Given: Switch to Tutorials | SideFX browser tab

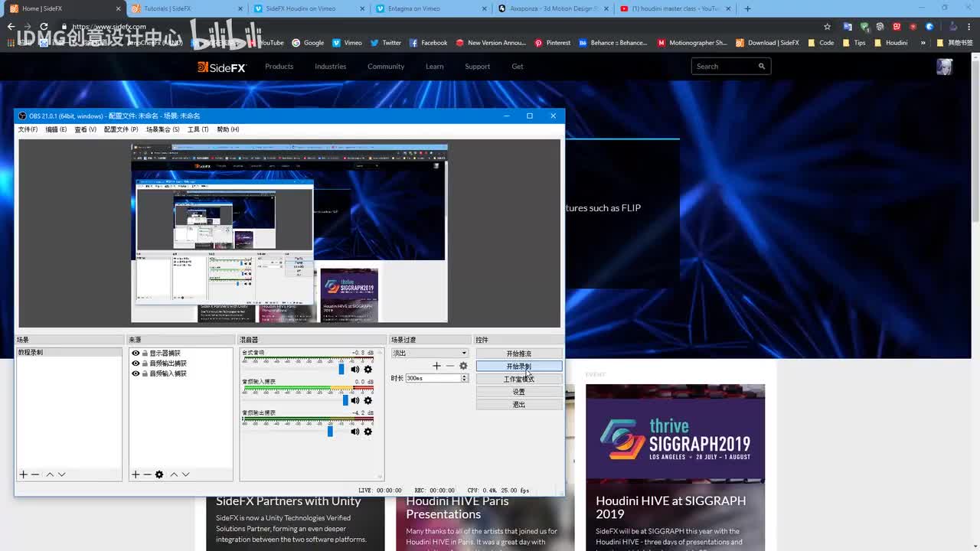Looking at the screenshot, I should (185, 8).
